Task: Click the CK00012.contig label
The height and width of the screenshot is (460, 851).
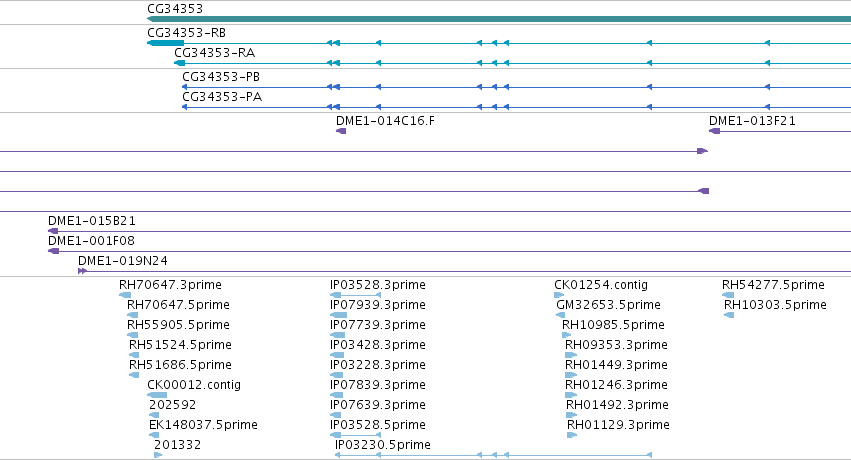Action: point(194,385)
